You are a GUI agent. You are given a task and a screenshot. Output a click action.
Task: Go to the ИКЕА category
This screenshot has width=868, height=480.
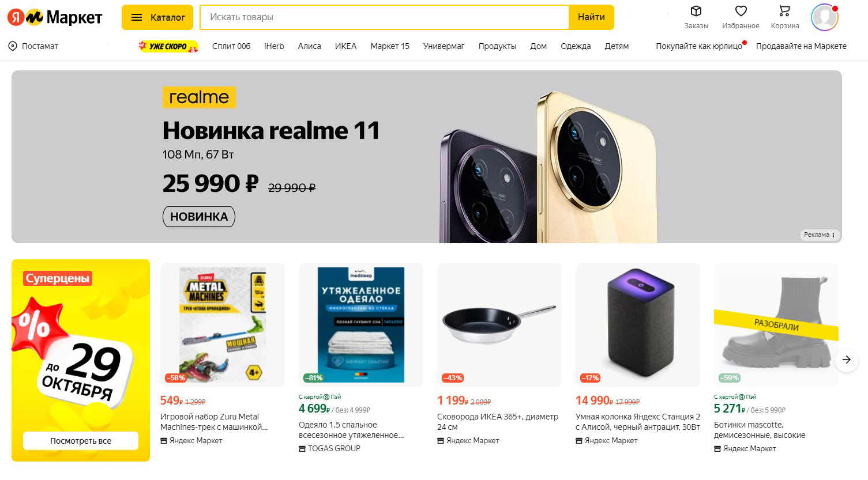tap(345, 46)
